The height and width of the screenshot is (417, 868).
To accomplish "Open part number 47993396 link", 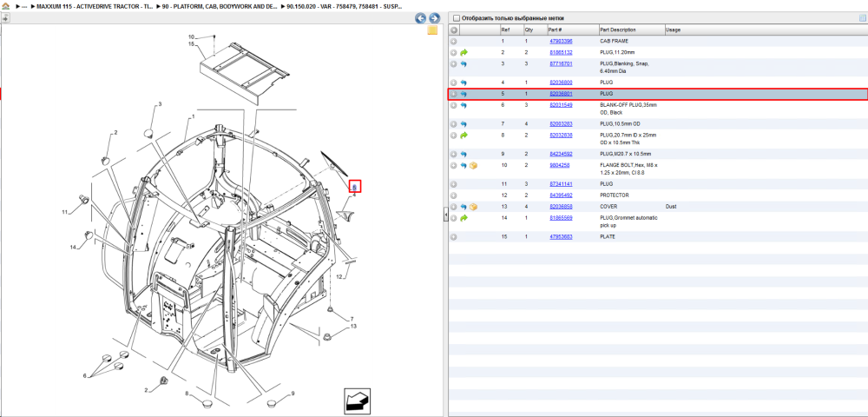I will (x=561, y=42).
